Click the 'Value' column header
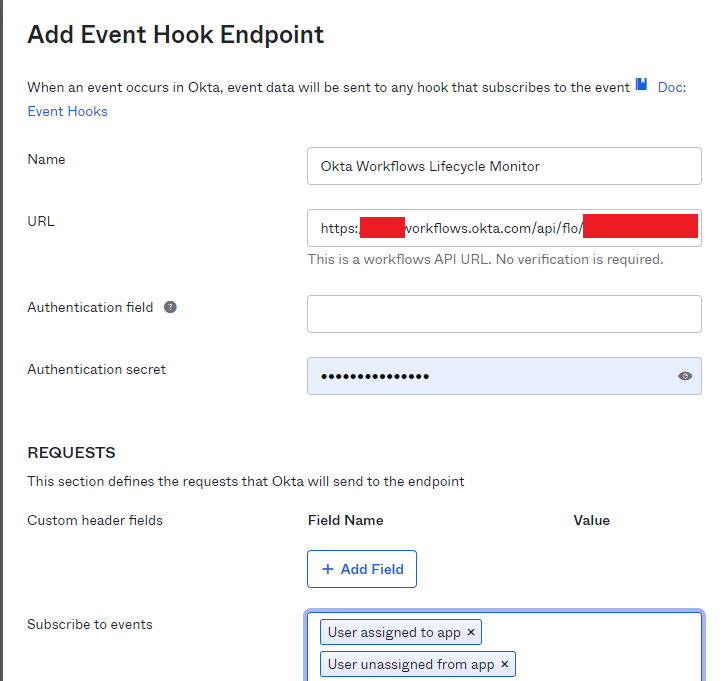The width and height of the screenshot is (724, 681). pyautogui.click(x=591, y=520)
